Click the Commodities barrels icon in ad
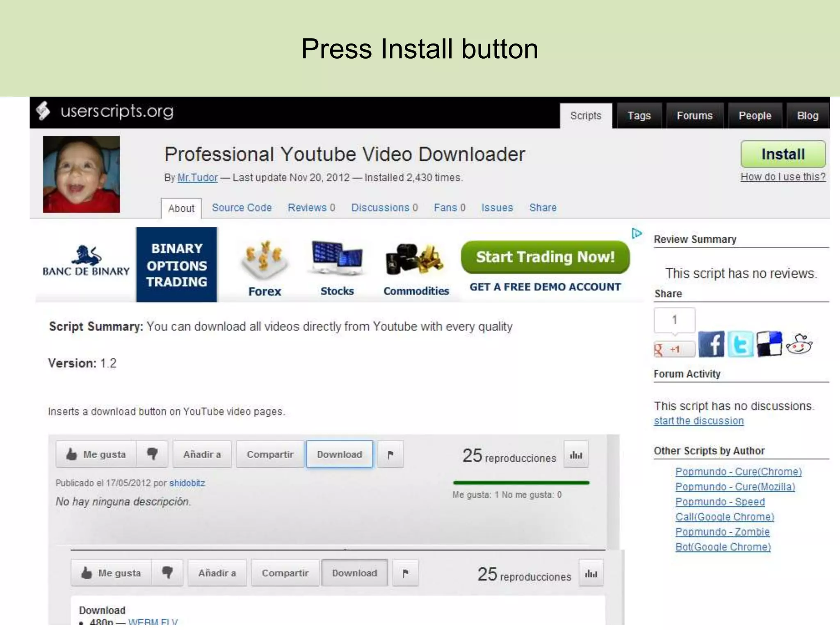840x630 pixels. click(x=414, y=259)
